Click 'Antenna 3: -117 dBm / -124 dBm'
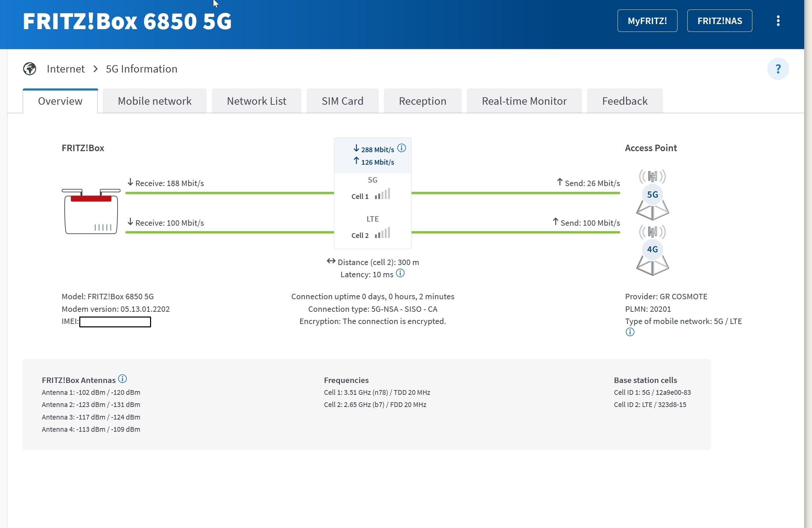This screenshot has width=812, height=528. click(x=91, y=417)
